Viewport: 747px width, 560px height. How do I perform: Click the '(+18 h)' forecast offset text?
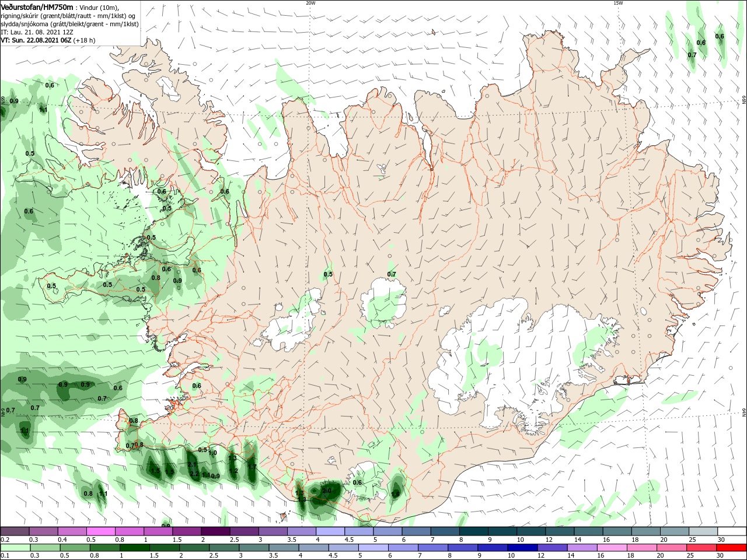(x=85, y=40)
